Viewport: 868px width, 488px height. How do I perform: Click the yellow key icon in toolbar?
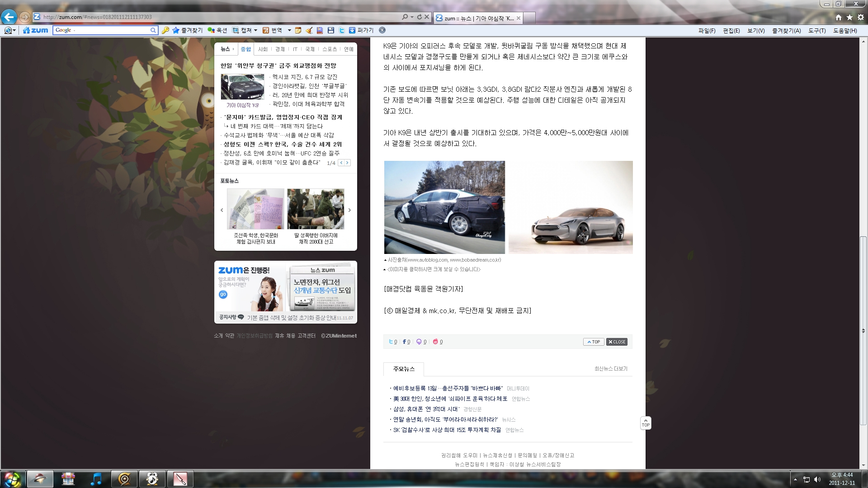(165, 30)
